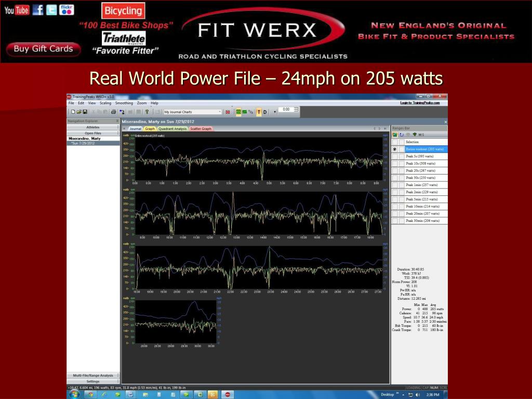The width and height of the screenshot is (532, 399).
Task: Toggle first checkbox of Peak 20s range
Action: [x=395, y=170]
